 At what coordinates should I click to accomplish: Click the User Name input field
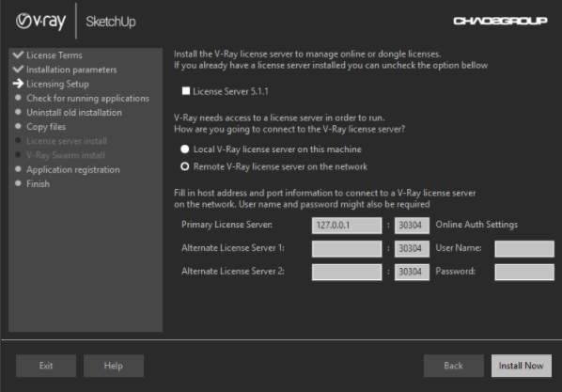point(524,248)
